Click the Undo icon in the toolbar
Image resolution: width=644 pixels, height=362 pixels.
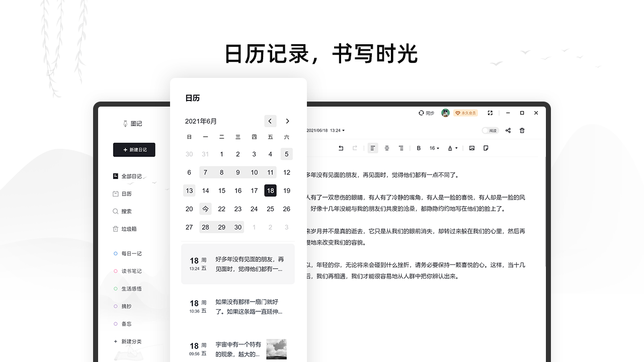click(341, 148)
